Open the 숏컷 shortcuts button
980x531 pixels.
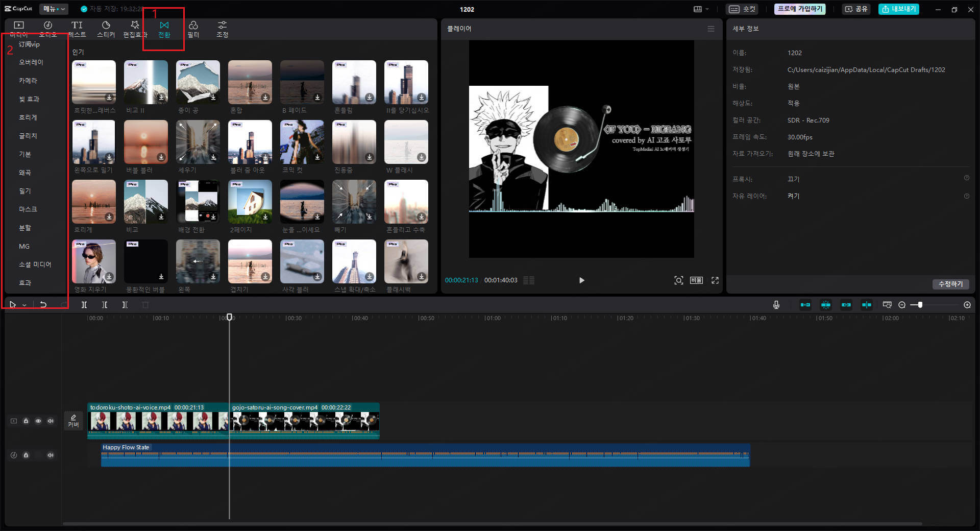(742, 9)
